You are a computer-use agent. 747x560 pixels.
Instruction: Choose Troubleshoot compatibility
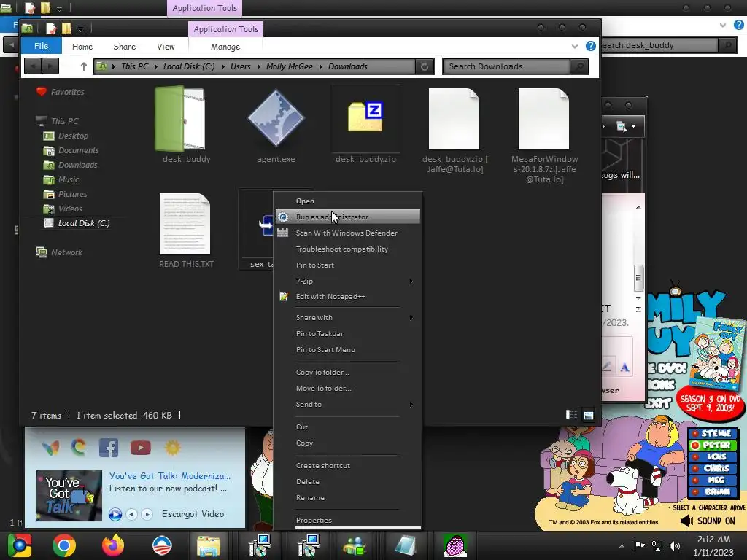click(x=348, y=249)
